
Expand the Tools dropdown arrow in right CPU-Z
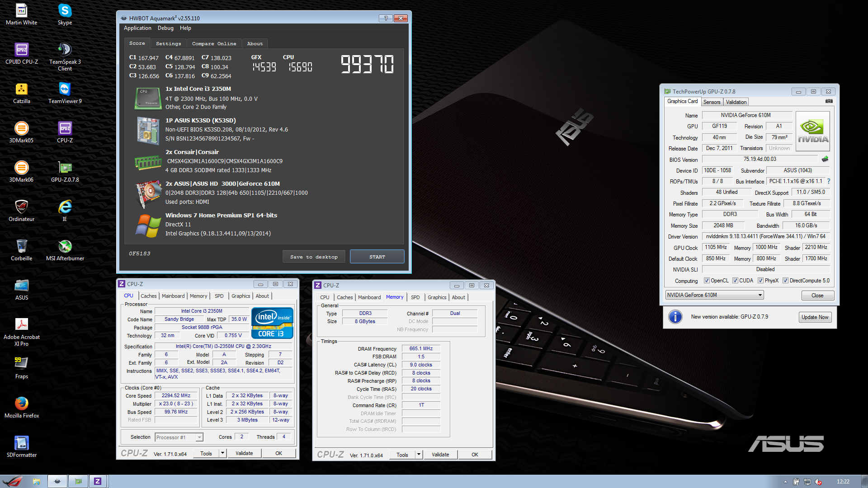pyautogui.click(x=419, y=455)
